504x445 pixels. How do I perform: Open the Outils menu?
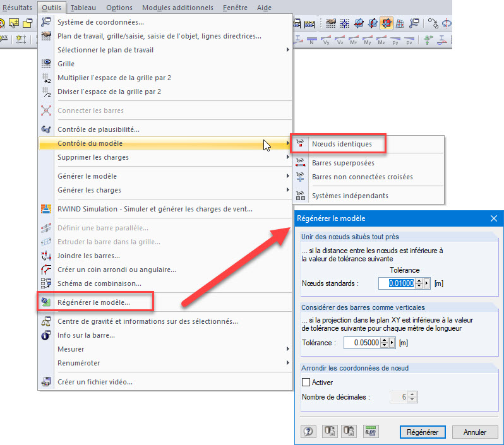tap(51, 8)
